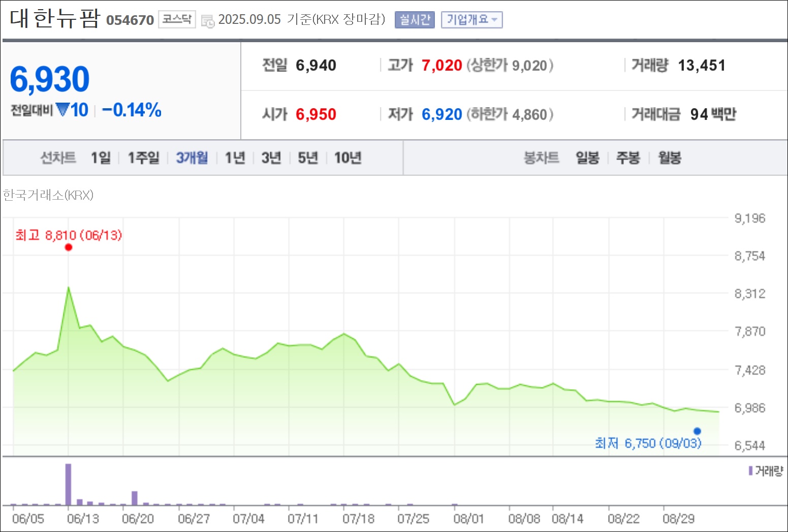Select the 1일 line chart tab

tap(101, 158)
